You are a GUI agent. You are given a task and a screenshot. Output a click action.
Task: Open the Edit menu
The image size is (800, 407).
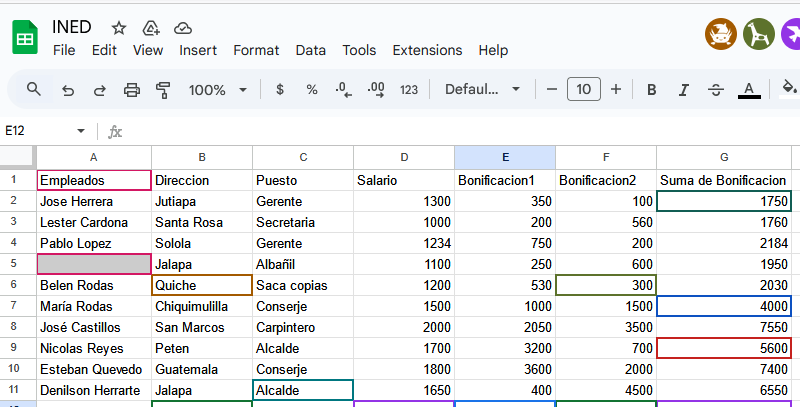pyautogui.click(x=104, y=50)
